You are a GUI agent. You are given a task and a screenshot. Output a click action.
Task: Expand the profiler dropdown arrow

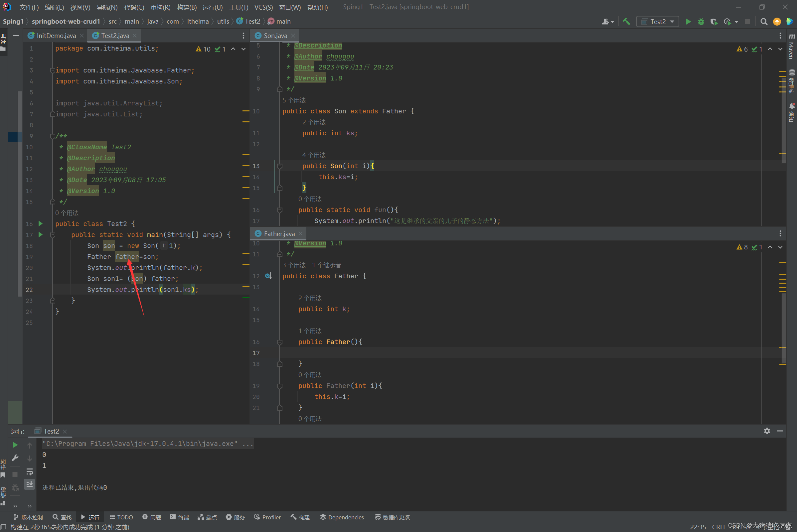tap(736, 21)
